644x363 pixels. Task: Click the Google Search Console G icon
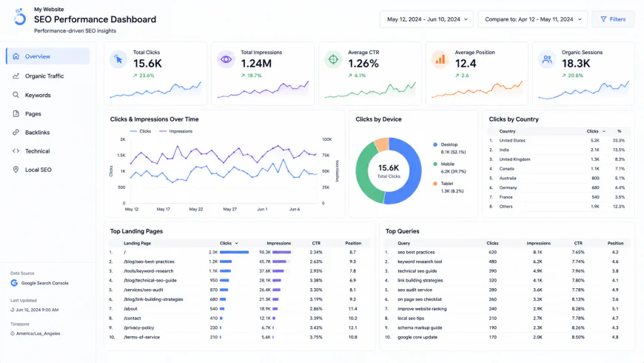pyautogui.click(x=14, y=283)
